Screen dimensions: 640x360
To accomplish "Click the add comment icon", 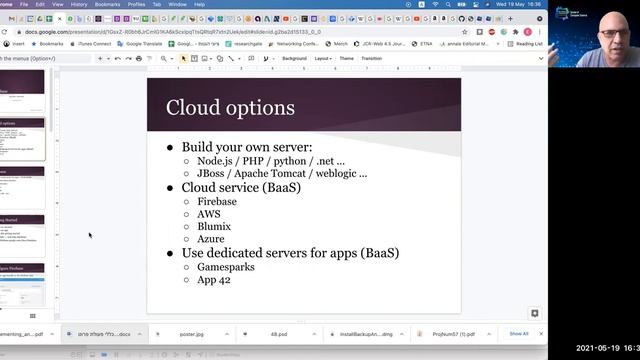I will pos(251,59).
